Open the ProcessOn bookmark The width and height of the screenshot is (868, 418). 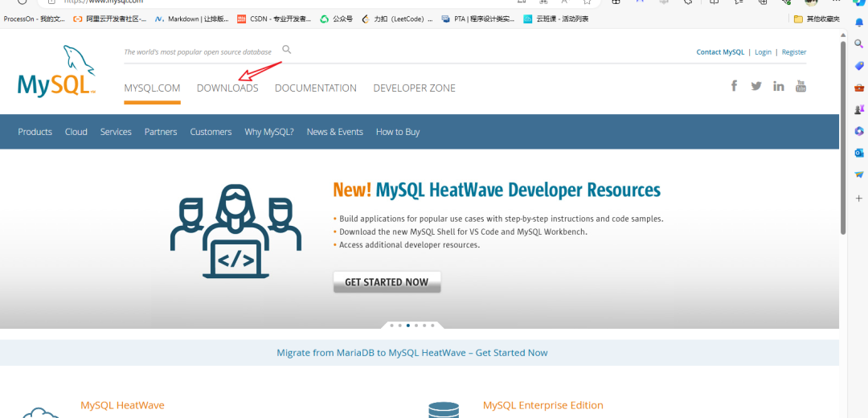tap(35, 18)
